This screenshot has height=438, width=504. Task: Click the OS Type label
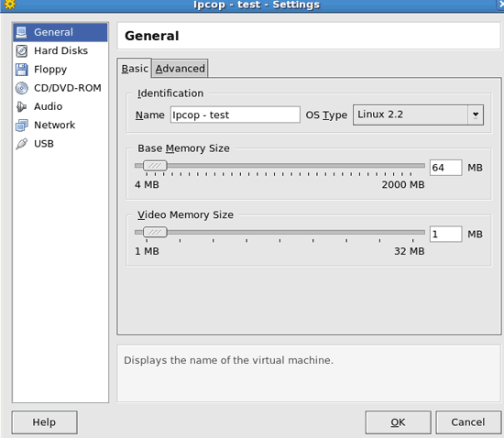pos(326,115)
